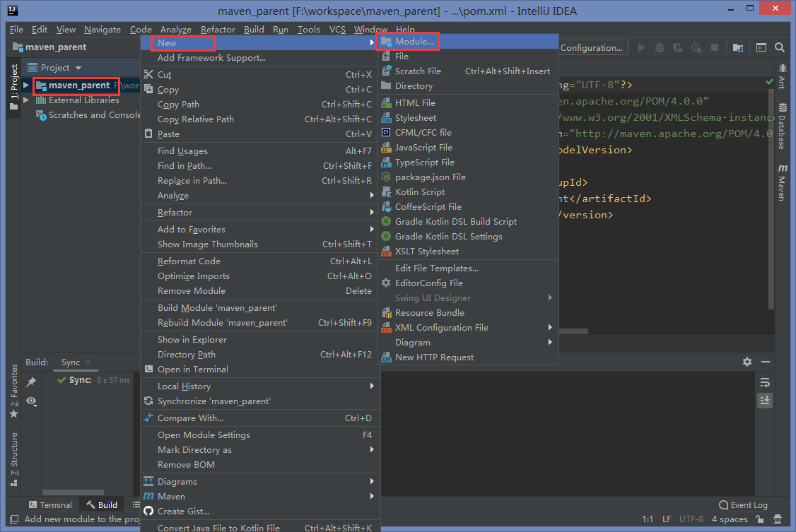Click Cut in context menu
Viewport: 796px width, 532px height.
260,75
